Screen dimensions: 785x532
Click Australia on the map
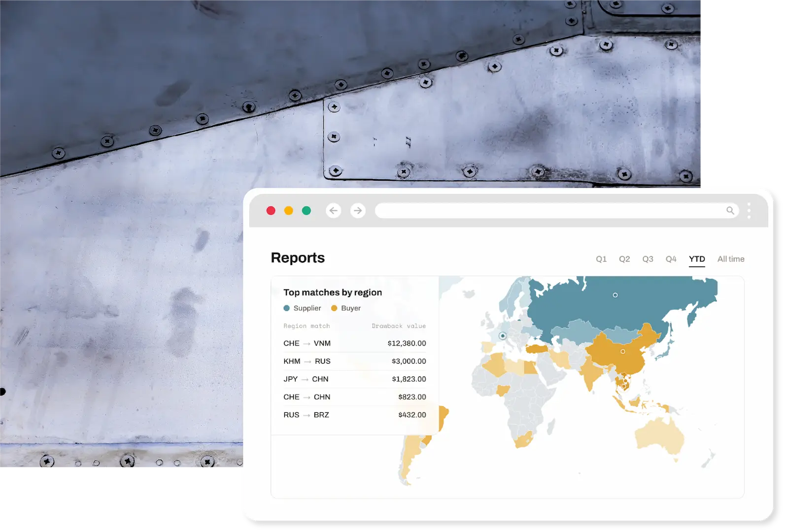point(659,436)
